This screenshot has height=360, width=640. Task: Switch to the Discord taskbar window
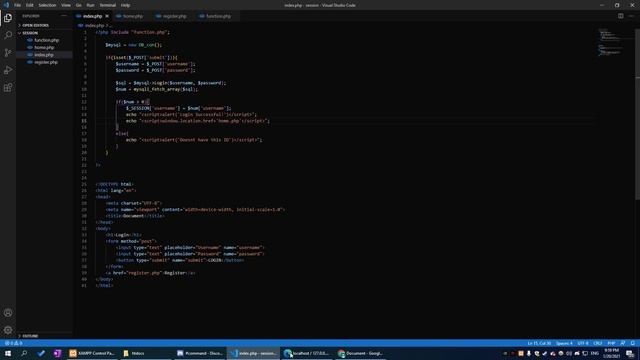(200, 353)
